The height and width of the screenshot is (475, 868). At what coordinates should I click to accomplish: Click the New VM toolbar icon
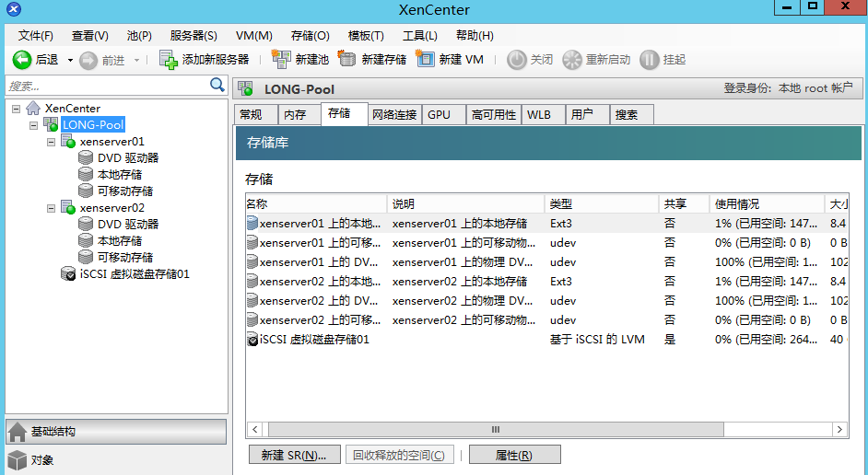tap(425, 59)
